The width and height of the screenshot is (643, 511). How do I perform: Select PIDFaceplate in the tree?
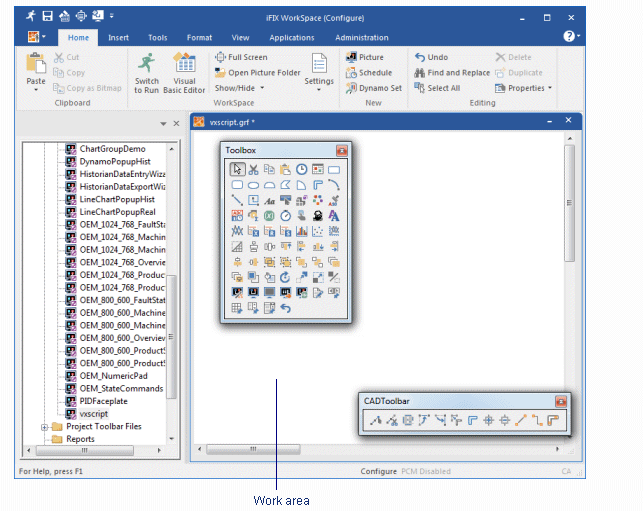tap(104, 401)
